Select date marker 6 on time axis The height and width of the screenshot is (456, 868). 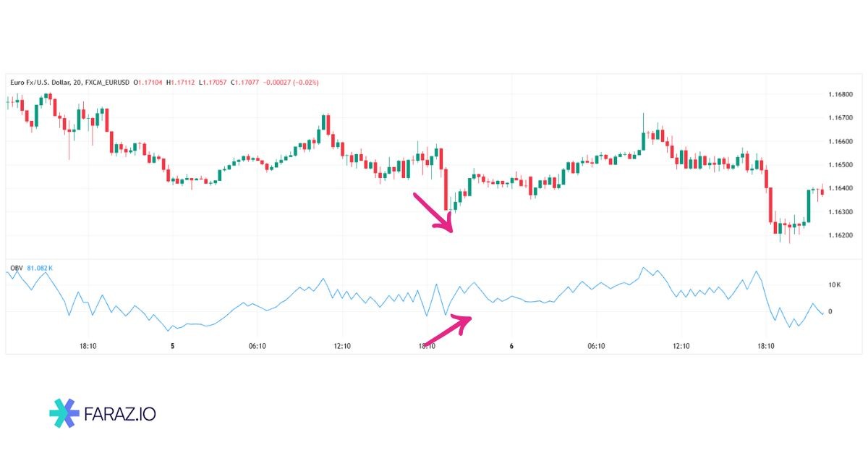click(511, 346)
